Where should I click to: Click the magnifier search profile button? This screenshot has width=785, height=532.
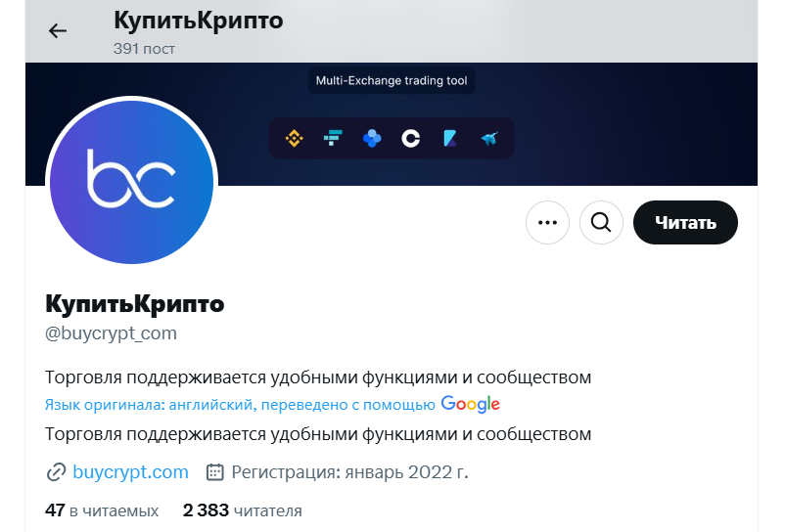pos(601,223)
